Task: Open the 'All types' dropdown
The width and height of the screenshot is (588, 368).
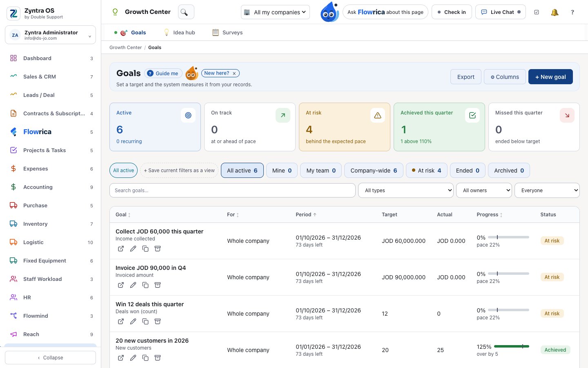Action: (406, 190)
